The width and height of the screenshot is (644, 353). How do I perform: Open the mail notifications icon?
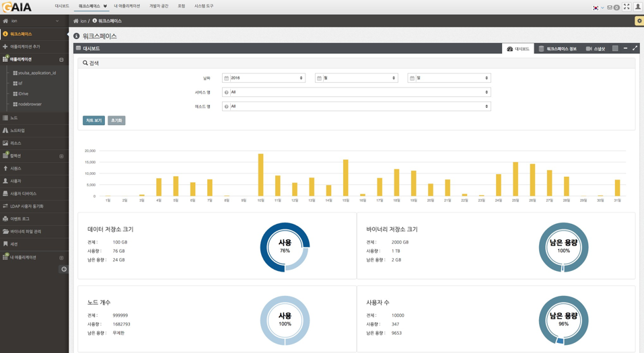(x=610, y=7)
